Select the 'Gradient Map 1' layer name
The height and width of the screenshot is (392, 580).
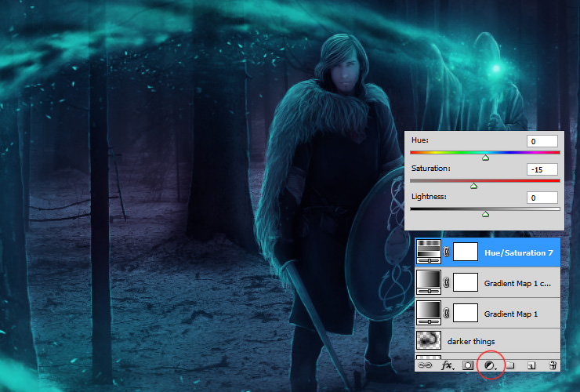(511, 314)
